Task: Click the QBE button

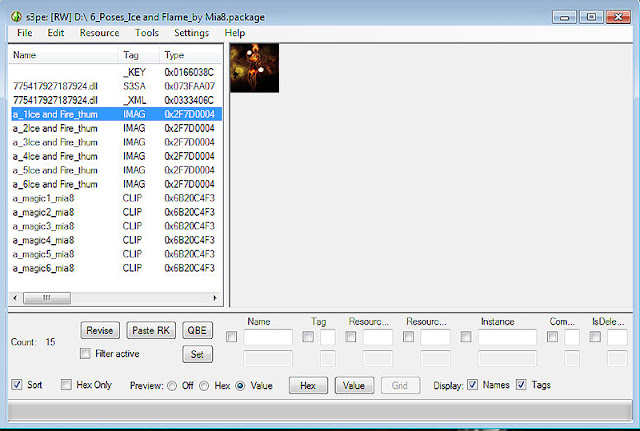Action: (197, 330)
